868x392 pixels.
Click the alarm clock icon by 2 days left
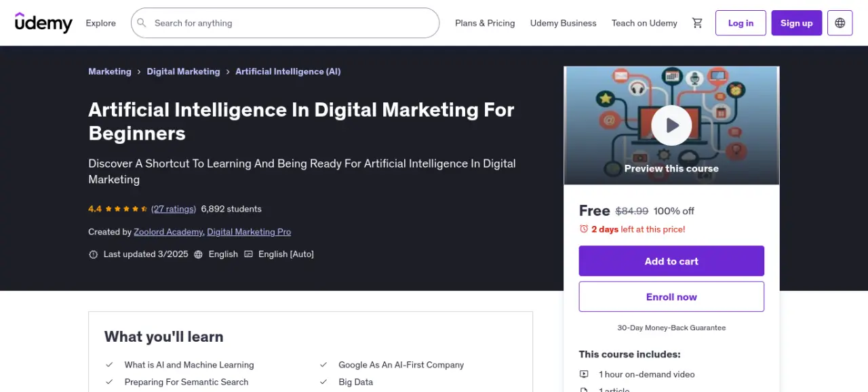click(x=584, y=229)
